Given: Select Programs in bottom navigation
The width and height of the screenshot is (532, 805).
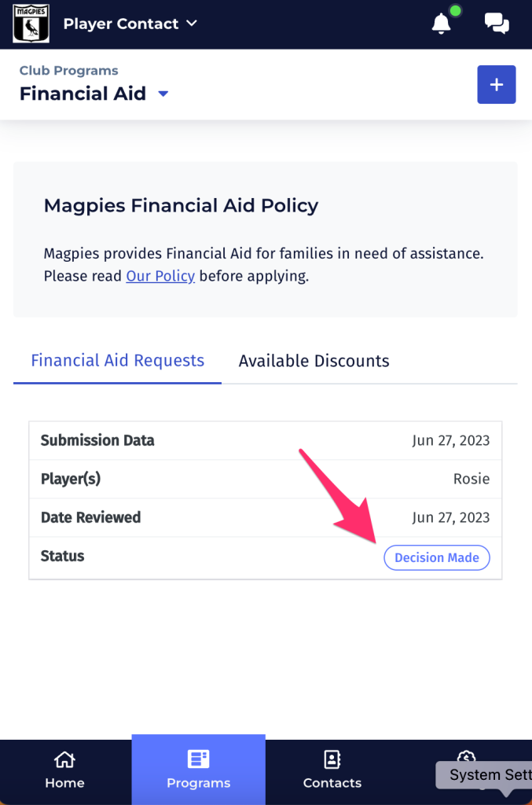Looking at the screenshot, I should 199,770.
